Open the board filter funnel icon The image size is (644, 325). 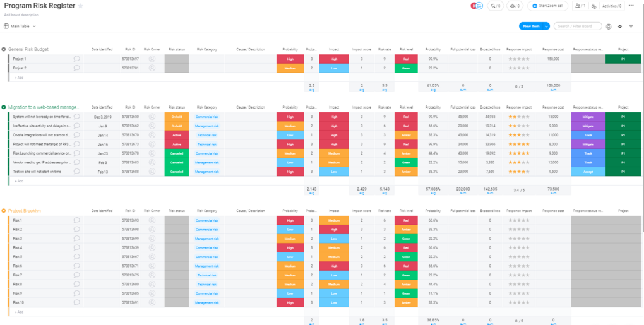pos(631,27)
